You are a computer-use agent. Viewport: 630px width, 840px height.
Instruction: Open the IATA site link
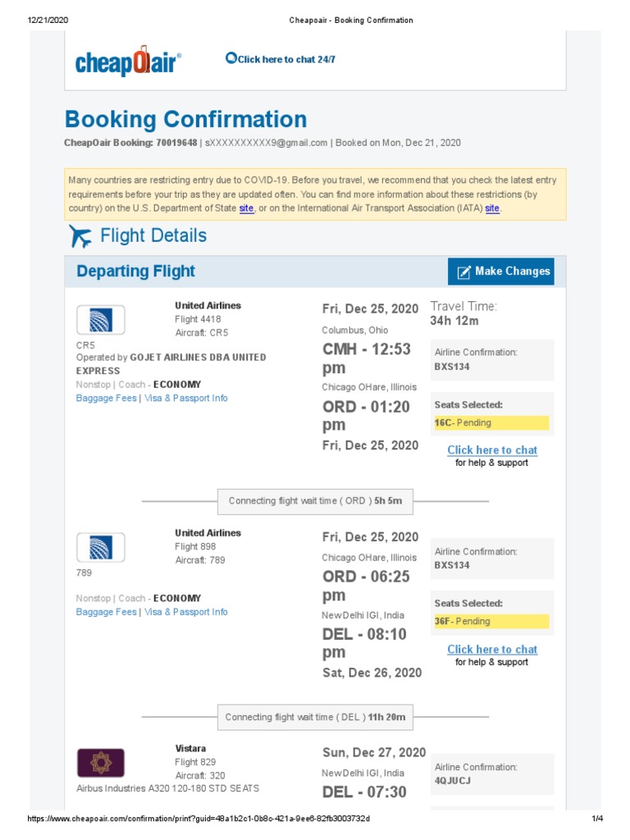pyautogui.click(x=492, y=208)
